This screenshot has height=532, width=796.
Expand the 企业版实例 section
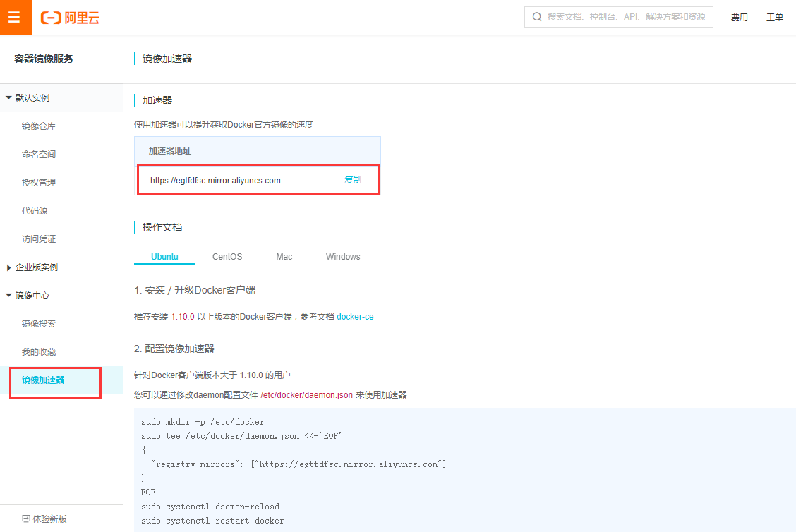(8, 267)
